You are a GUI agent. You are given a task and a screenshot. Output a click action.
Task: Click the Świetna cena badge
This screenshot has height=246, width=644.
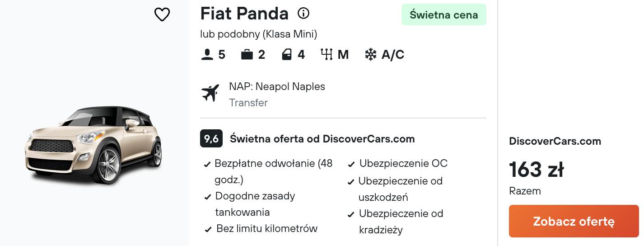pos(443,14)
